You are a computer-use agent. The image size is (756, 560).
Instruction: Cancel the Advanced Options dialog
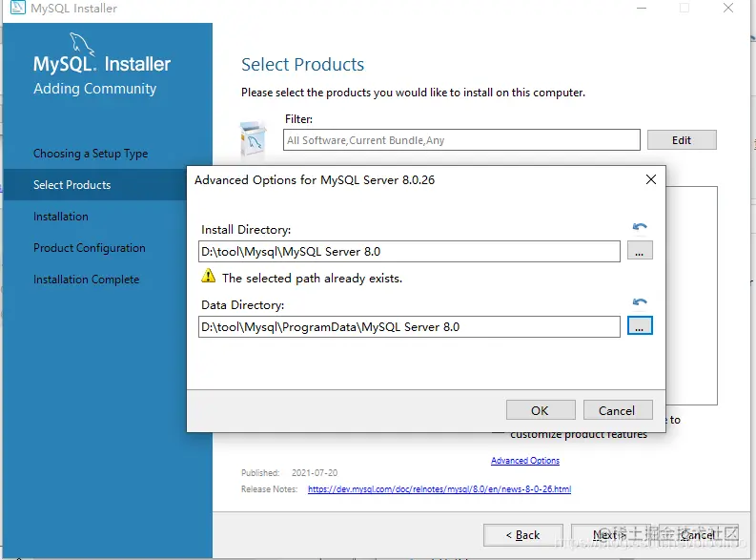(x=618, y=410)
